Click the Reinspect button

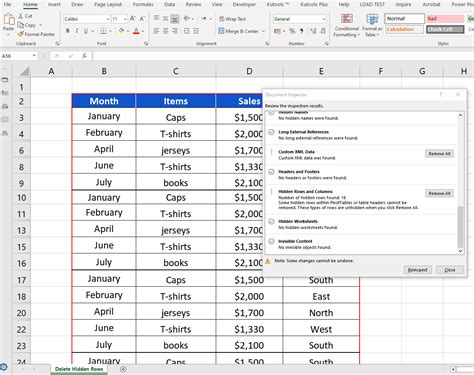click(418, 270)
